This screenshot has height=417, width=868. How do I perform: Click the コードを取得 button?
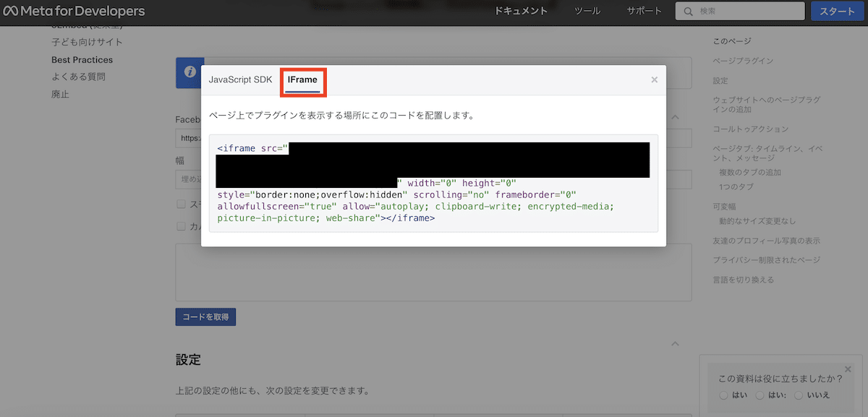point(206,317)
